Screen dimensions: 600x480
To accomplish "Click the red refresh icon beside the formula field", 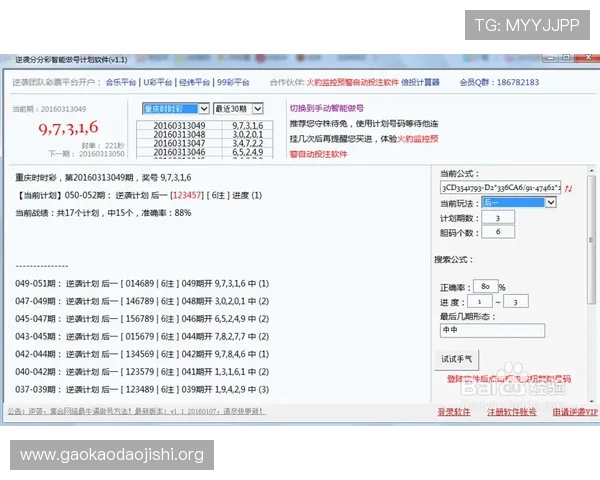I will [x=569, y=188].
